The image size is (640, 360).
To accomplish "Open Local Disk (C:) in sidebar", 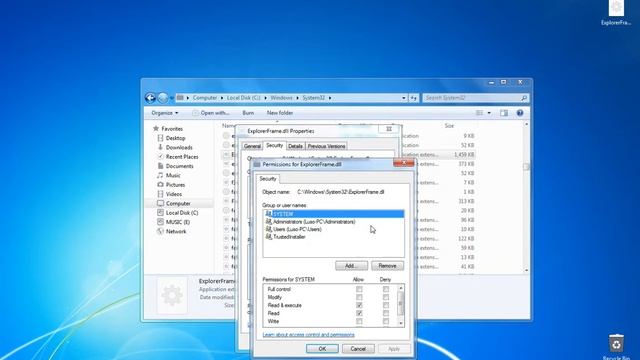I will pyautogui.click(x=182, y=213).
